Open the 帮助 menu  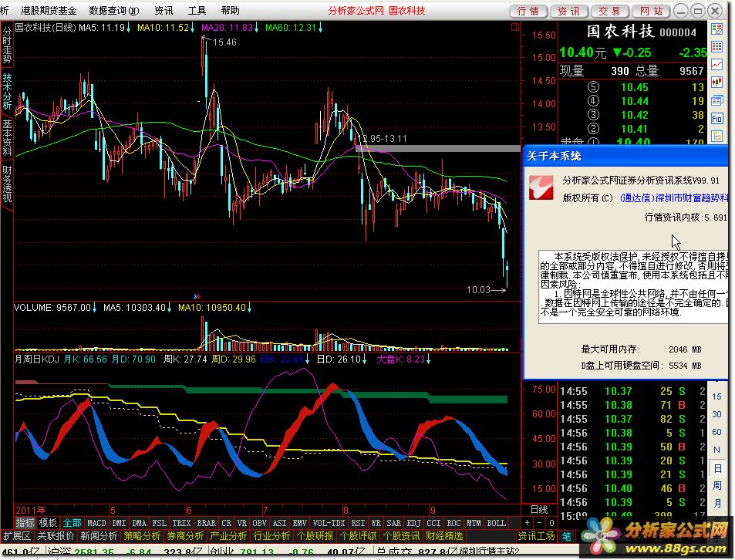tap(230, 10)
